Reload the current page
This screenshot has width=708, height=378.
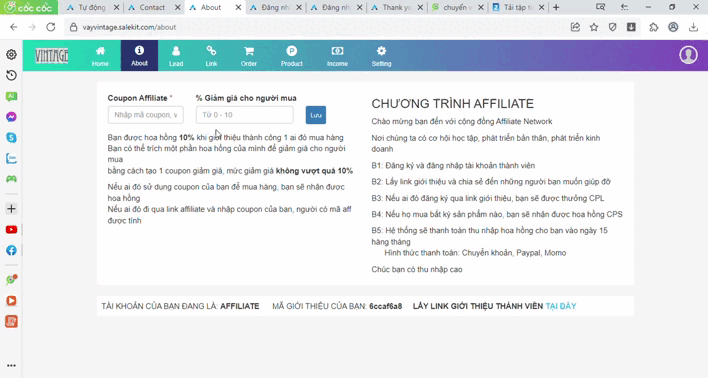[51, 27]
